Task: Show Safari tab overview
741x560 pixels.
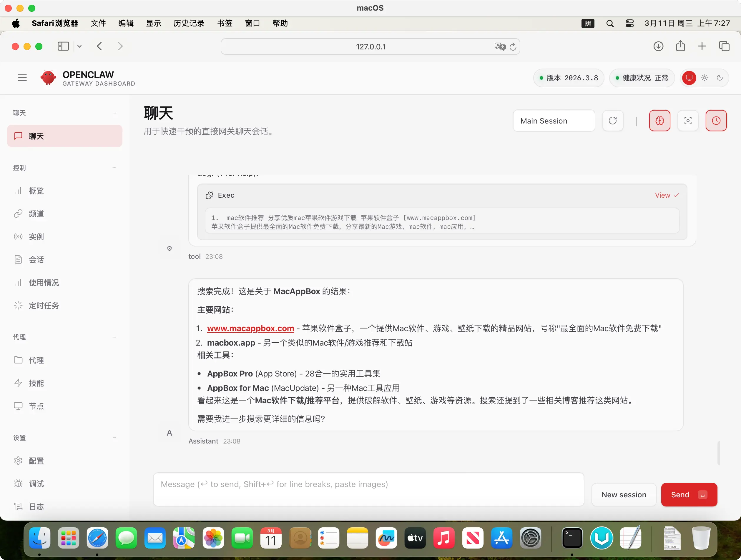Action: 724,46
